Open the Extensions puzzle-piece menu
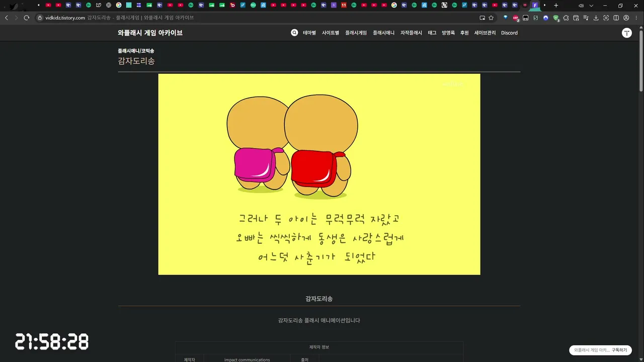The width and height of the screenshot is (644, 362). pos(566,18)
